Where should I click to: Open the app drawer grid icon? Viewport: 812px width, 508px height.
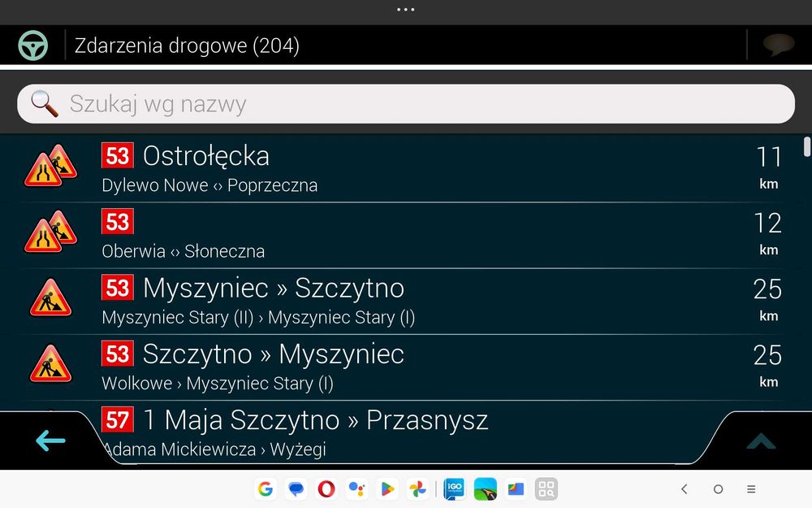tap(546, 488)
